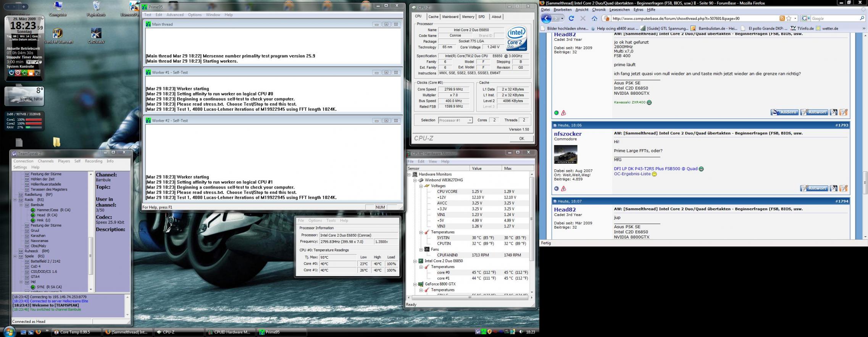Open the CoDWaW desktop shortcut
Viewport: 868px width, 337px height.
click(x=96, y=35)
